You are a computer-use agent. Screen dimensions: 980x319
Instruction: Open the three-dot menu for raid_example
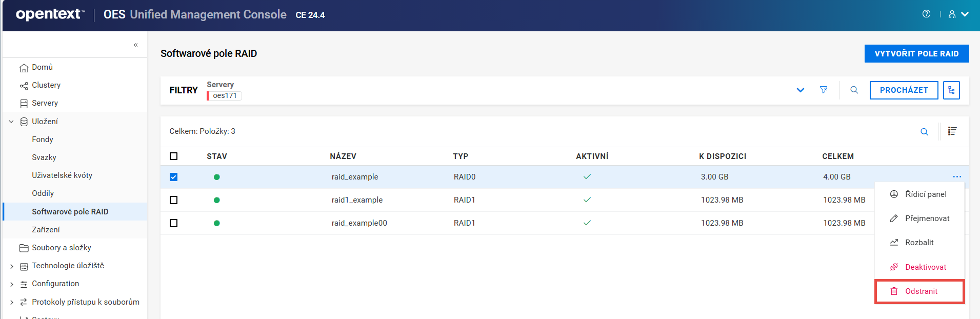pos(957,177)
